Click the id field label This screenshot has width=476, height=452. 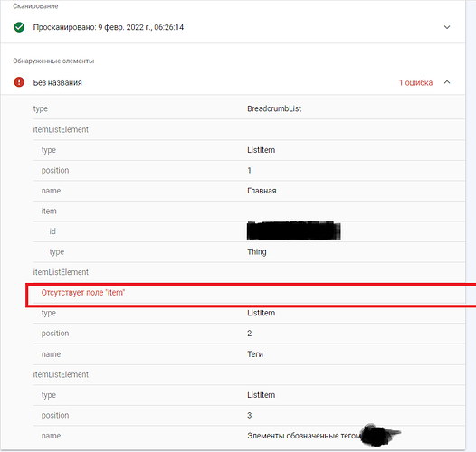52,231
